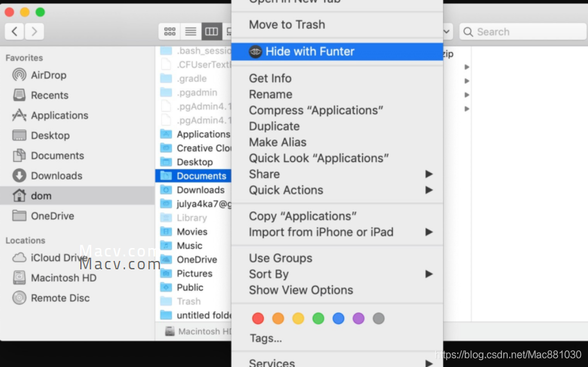Choose Compress "Applications"
Screen dimensions: 588x367
(x=337, y=110)
